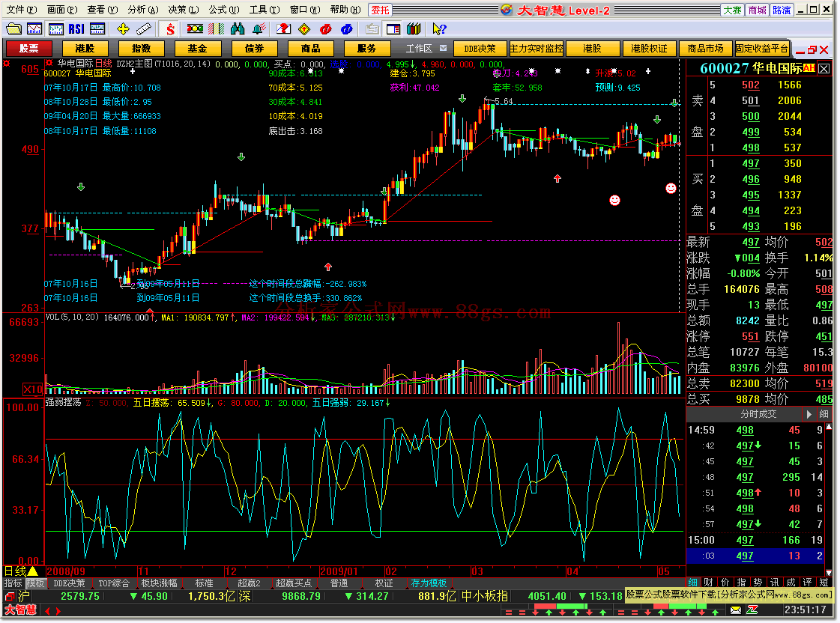Open the 工作区 dropdown arrow

point(443,48)
